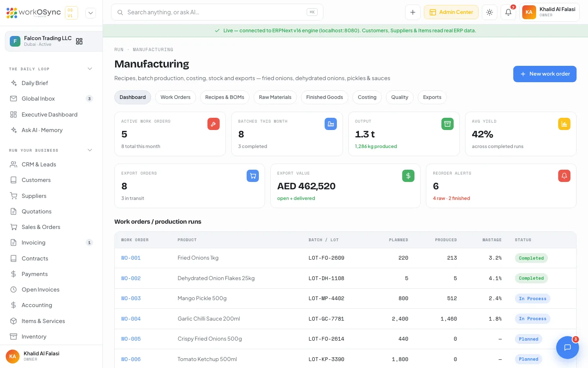
Task: Open work order WO-001 link
Action: [131, 258]
